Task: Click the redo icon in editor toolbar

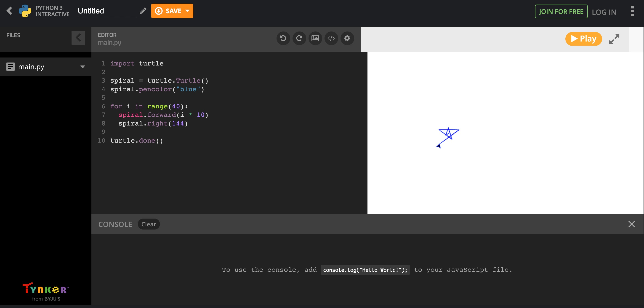Action: pyautogui.click(x=299, y=38)
